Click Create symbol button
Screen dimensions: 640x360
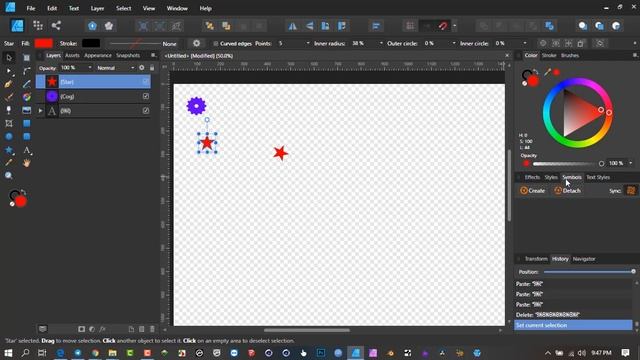[x=533, y=191]
